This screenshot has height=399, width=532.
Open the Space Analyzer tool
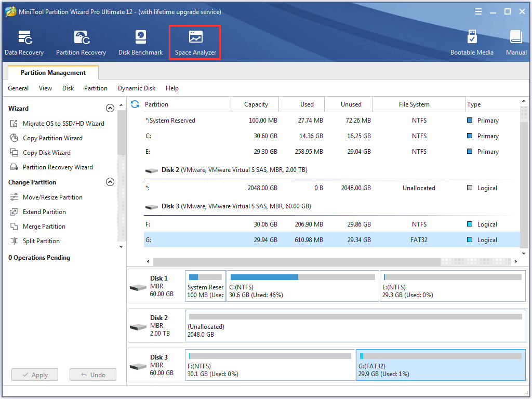point(195,42)
